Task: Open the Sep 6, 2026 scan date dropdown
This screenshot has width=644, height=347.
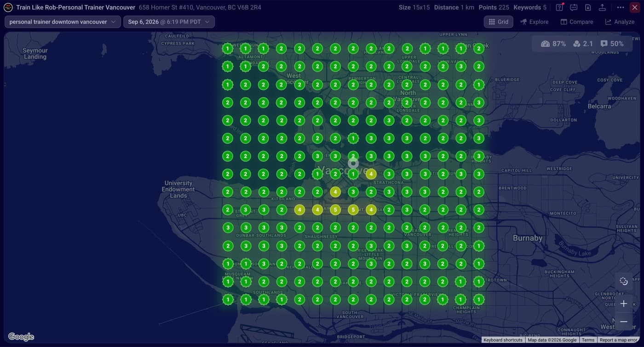Action: [x=169, y=22]
